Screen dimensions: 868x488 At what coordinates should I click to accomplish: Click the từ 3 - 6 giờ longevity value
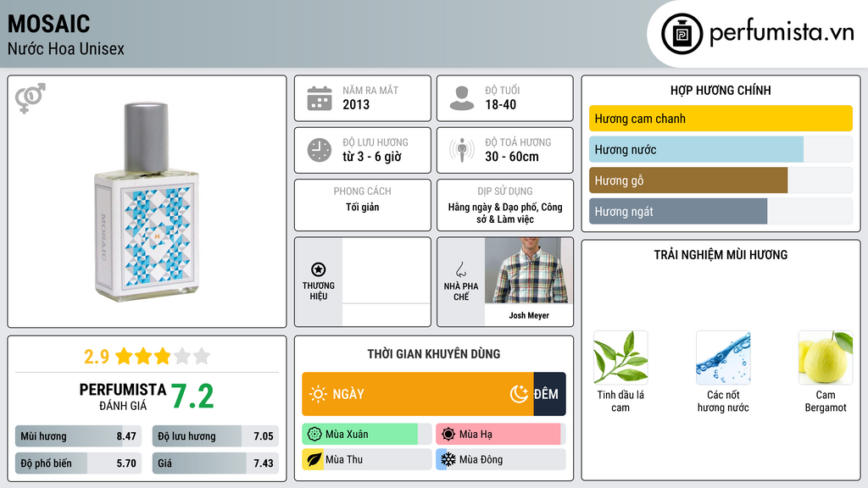[x=372, y=157]
